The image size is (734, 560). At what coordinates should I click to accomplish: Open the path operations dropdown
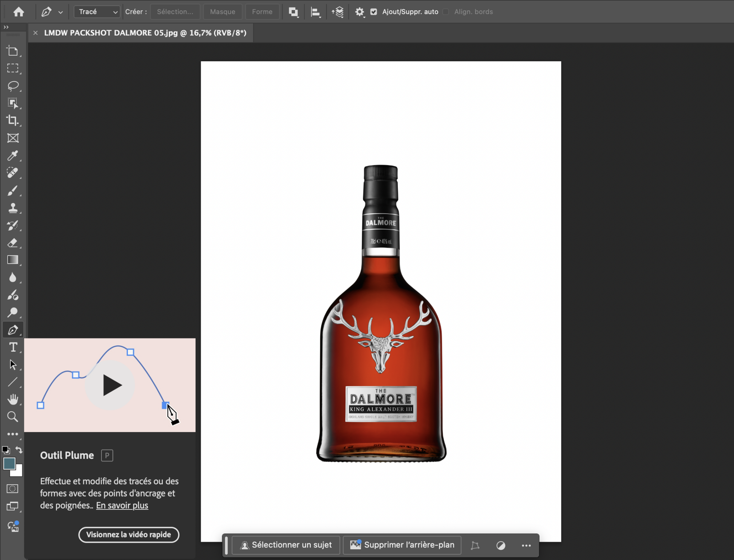click(294, 12)
